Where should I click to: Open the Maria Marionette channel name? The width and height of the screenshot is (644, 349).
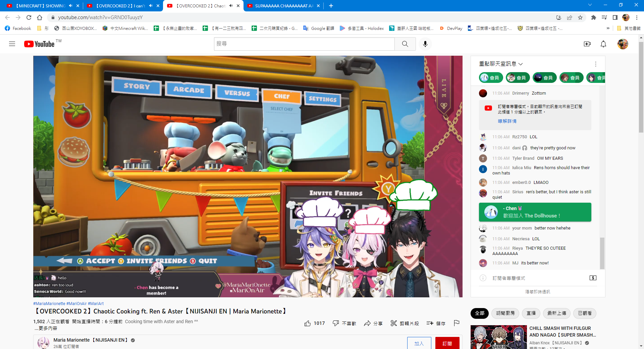[91, 340]
